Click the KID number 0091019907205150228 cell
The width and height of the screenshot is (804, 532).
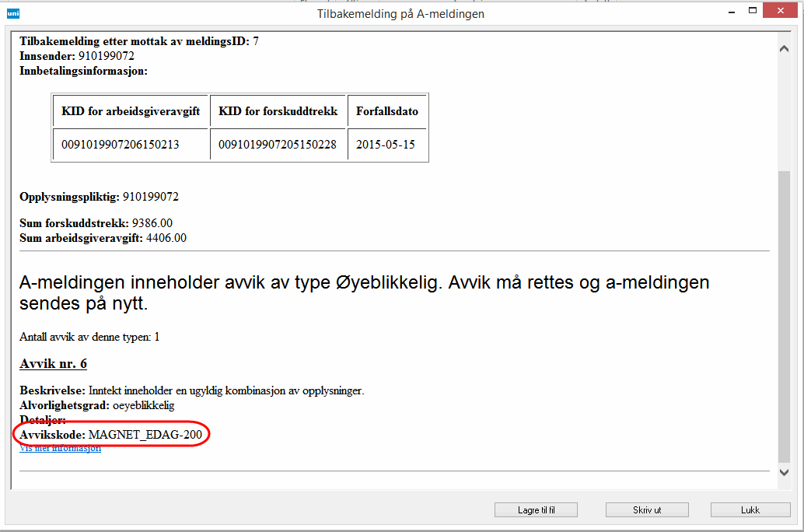pyautogui.click(x=278, y=145)
